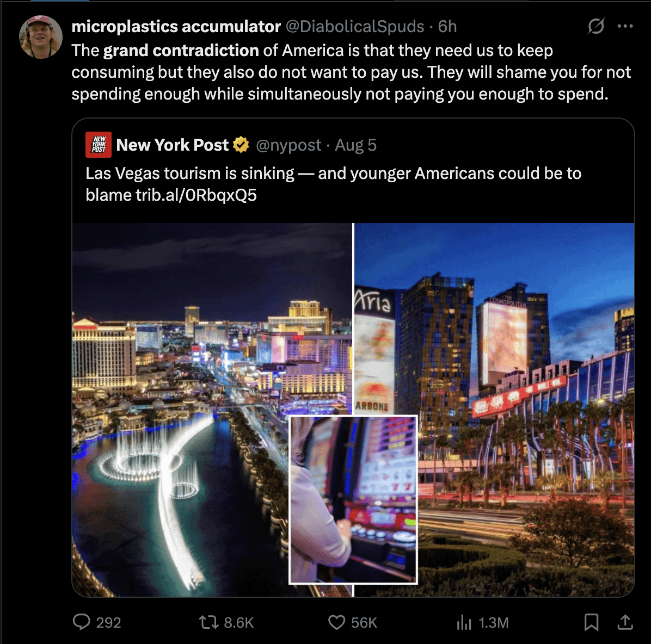Like the tweet with the heart icon
651x644 pixels.
pos(337,622)
